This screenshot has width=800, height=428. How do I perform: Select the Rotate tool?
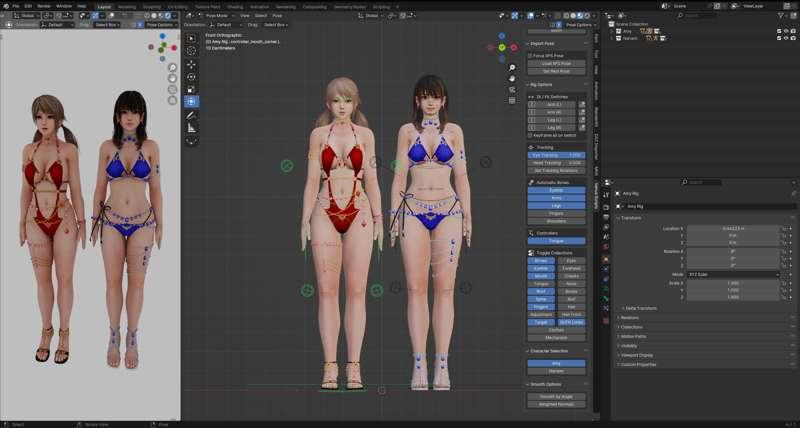pyautogui.click(x=191, y=77)
